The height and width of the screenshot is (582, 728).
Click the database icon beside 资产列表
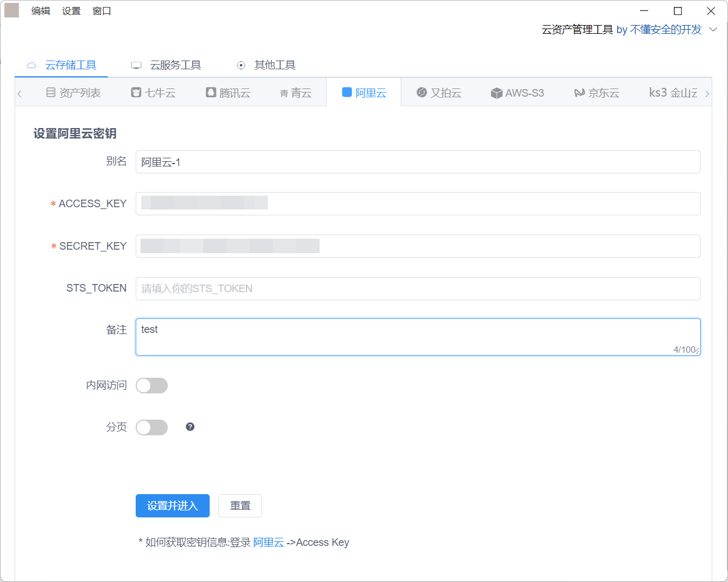51,93
